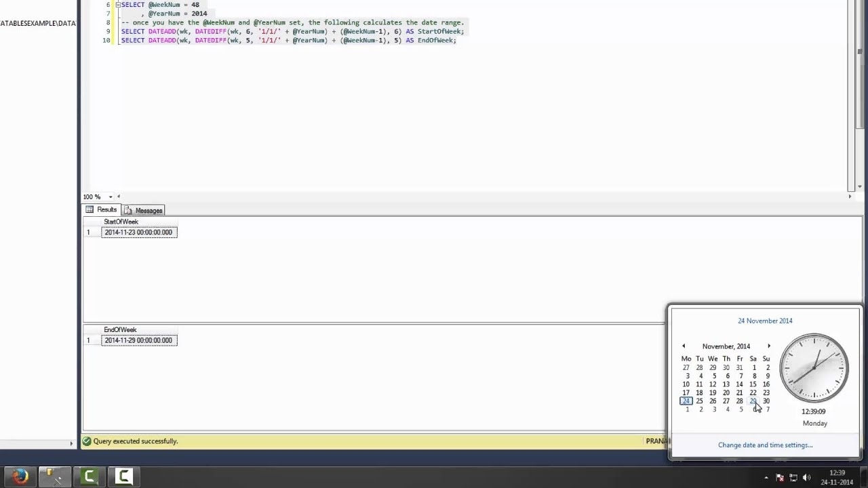Select 15 in the November calendar

click(753, 384)
